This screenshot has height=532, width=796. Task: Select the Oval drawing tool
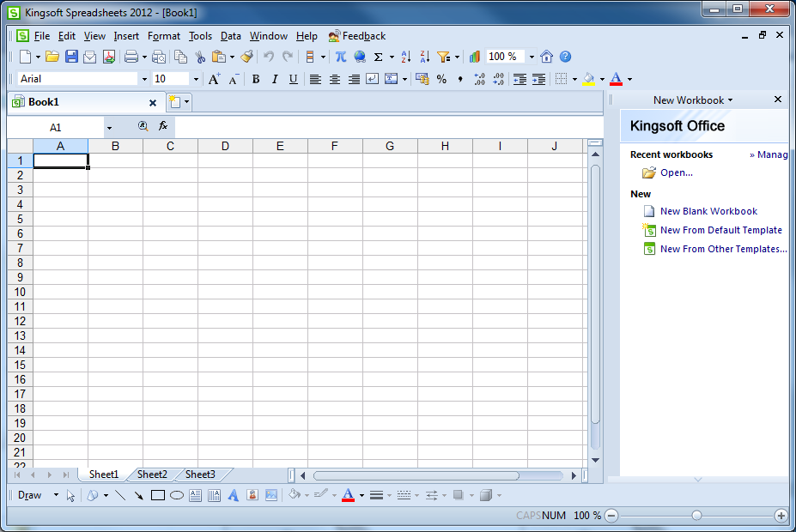(x=177, y=495)
